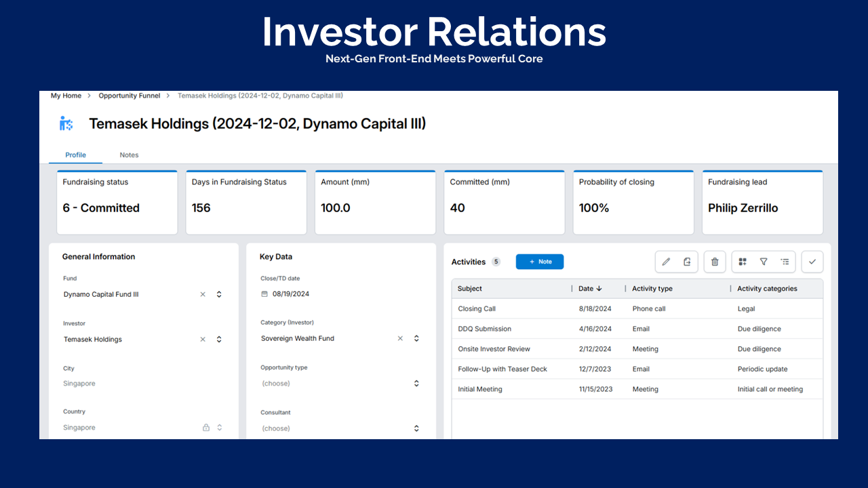Clear the Sovereign Wealth Fund category
This screenshot has width=868, height=488.
pos(400,338)
